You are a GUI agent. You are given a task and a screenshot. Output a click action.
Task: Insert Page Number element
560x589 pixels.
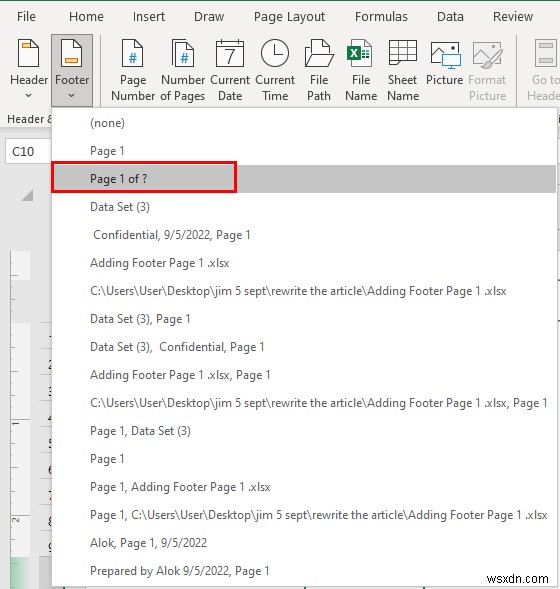coord(133,70)
